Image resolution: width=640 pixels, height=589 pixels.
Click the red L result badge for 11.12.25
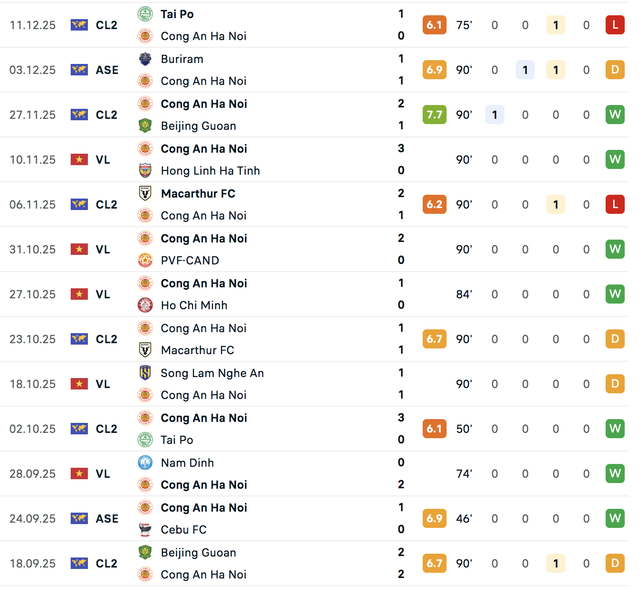click(x=615, y=25)
